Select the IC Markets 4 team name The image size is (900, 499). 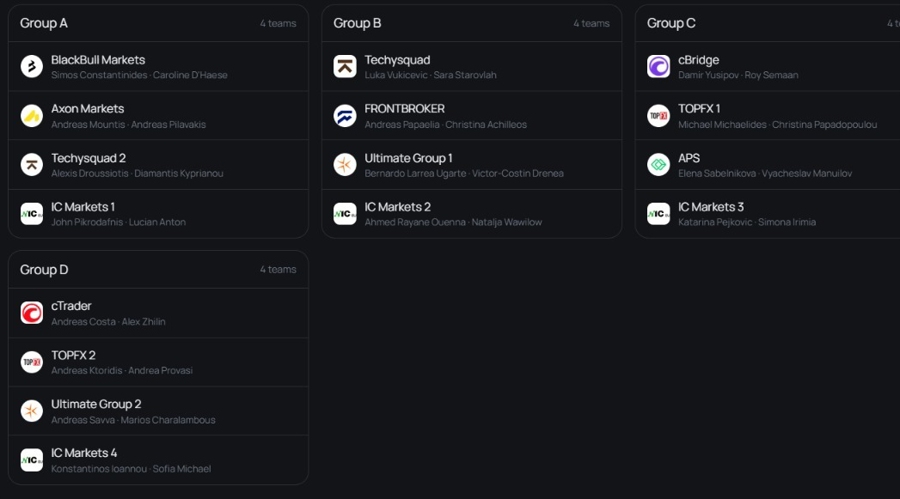coord(84,453)
